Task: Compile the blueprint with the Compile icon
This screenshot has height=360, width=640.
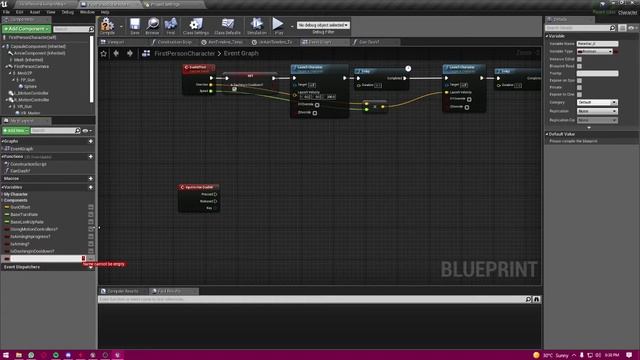Action: (x=107, y=26)
